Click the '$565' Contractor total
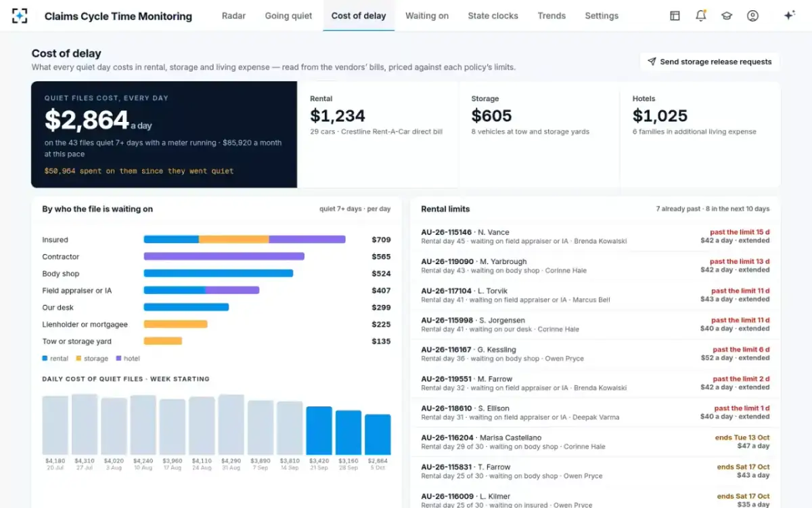Screen dimensions: 812x508 tap(381, 257)
